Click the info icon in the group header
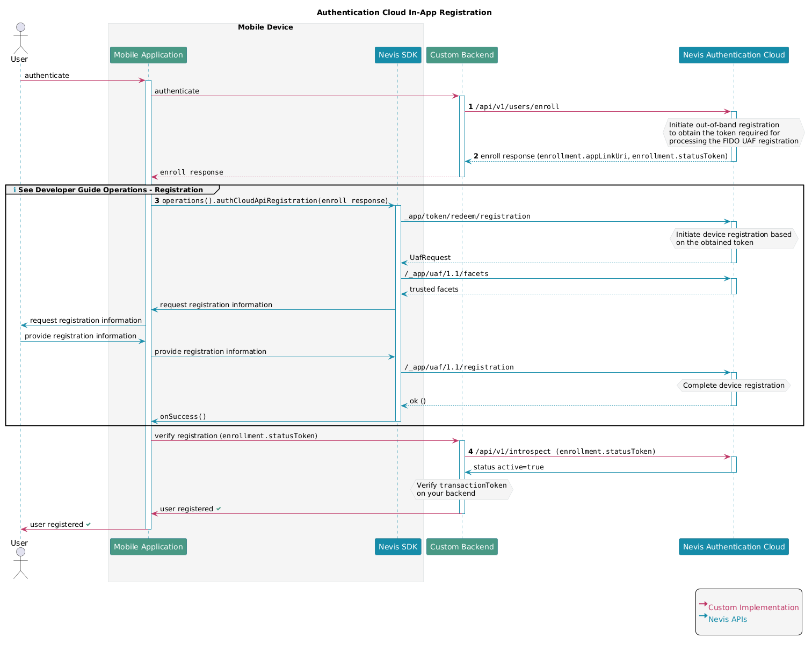 (x=15, y=190)
